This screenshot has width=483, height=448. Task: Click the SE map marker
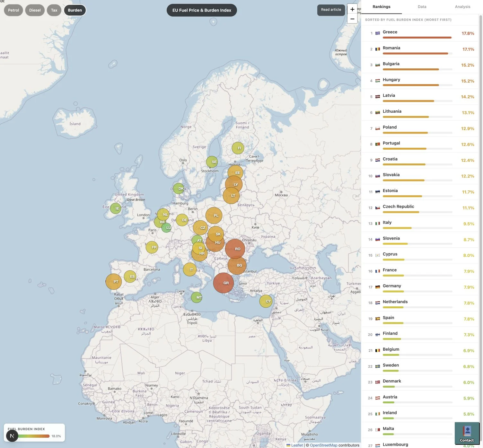(x=212, y=162)
